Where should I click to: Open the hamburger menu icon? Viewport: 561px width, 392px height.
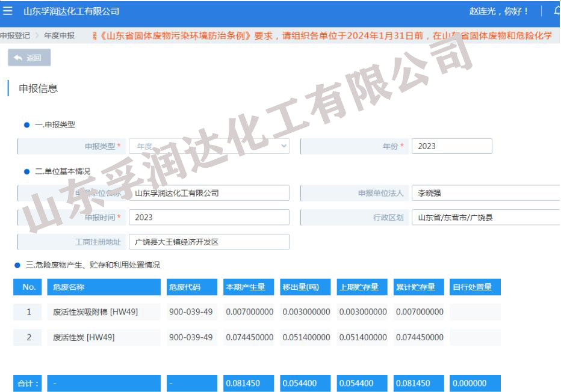7,11
